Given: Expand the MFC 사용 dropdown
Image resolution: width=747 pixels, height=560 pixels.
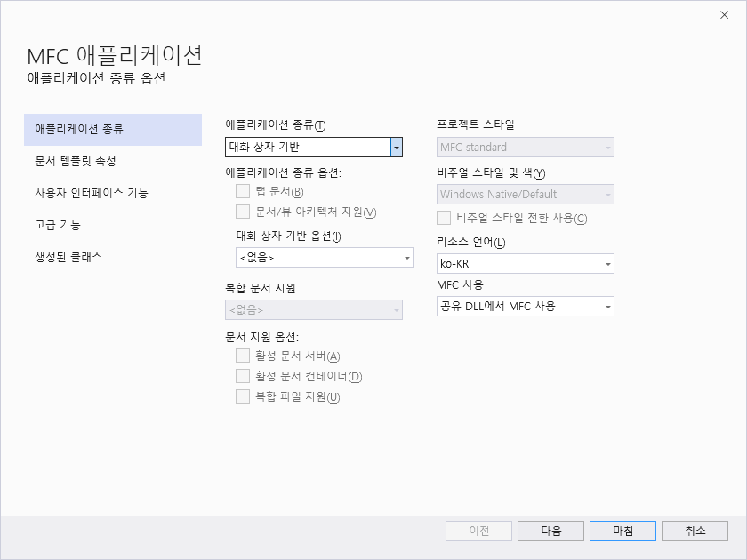Looking at the screenshot, I should (x=525, y=306).
